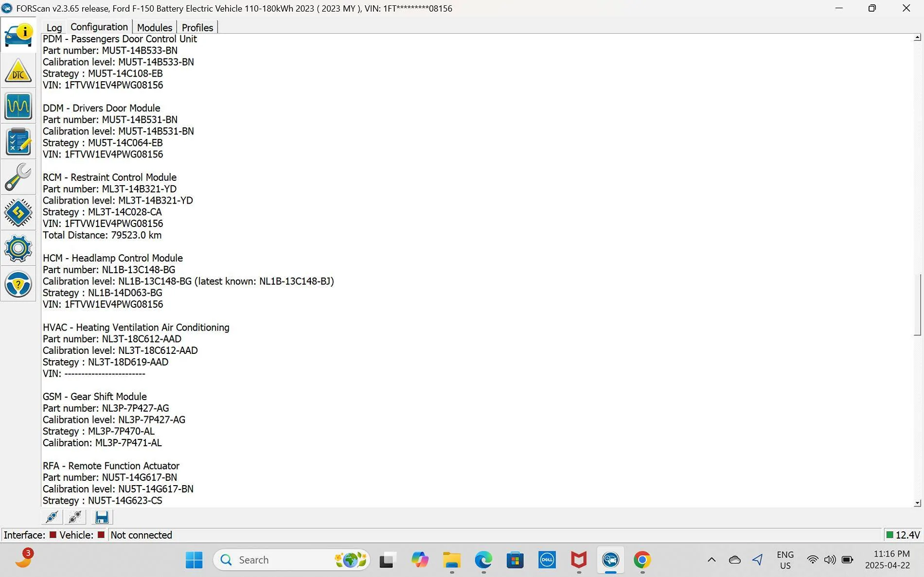Select the Configuration tab
The height and width of the screenshot is (577, 924).
click(x=99, y=27)
